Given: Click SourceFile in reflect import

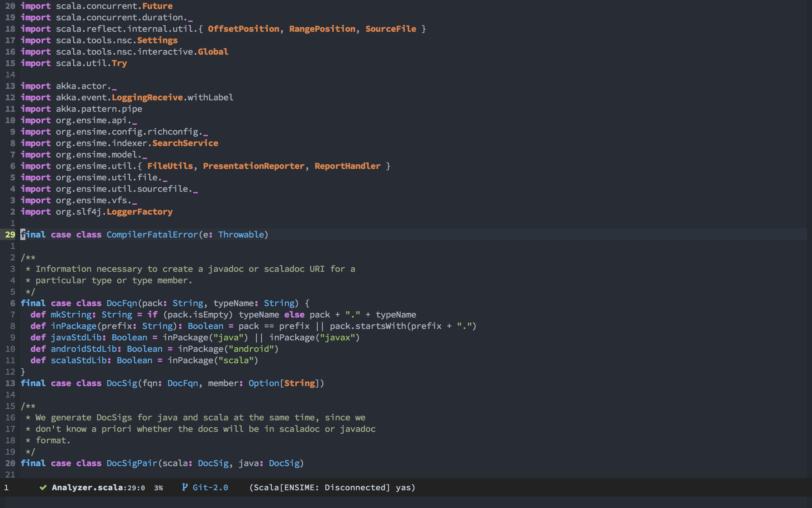Looking at the screenshot, I should 390,29.
